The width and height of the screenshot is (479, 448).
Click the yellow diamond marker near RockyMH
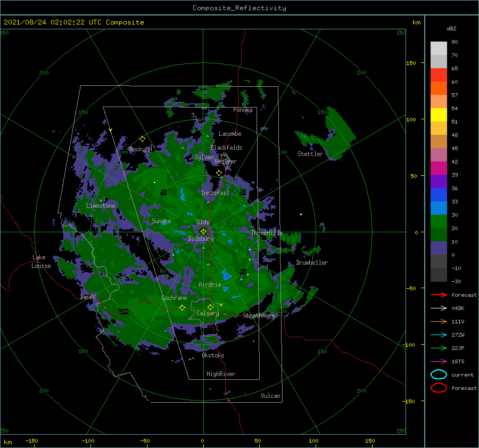tap(142, 139)
